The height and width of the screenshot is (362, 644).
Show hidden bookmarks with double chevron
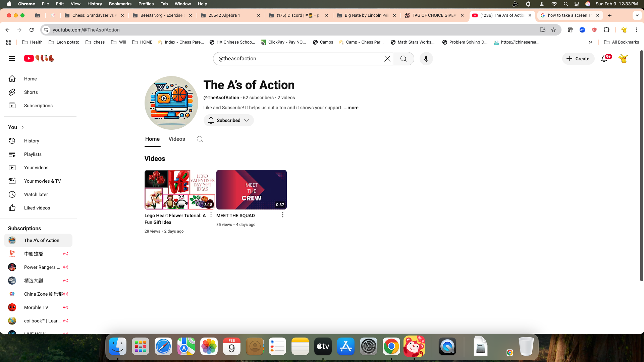[x=591, y=42]
